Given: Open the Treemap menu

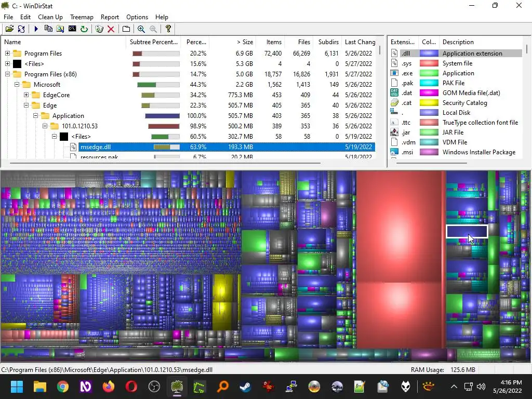Looking at the screenshot, I should 82,17.
